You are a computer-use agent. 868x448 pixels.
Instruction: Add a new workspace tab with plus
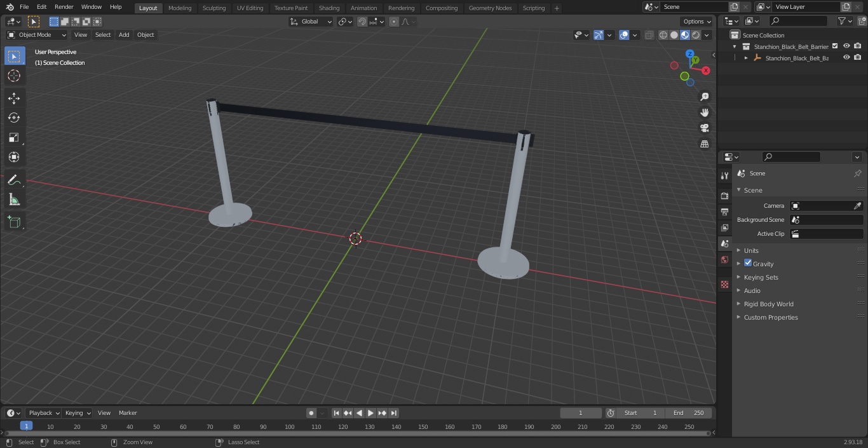point(557,8)
